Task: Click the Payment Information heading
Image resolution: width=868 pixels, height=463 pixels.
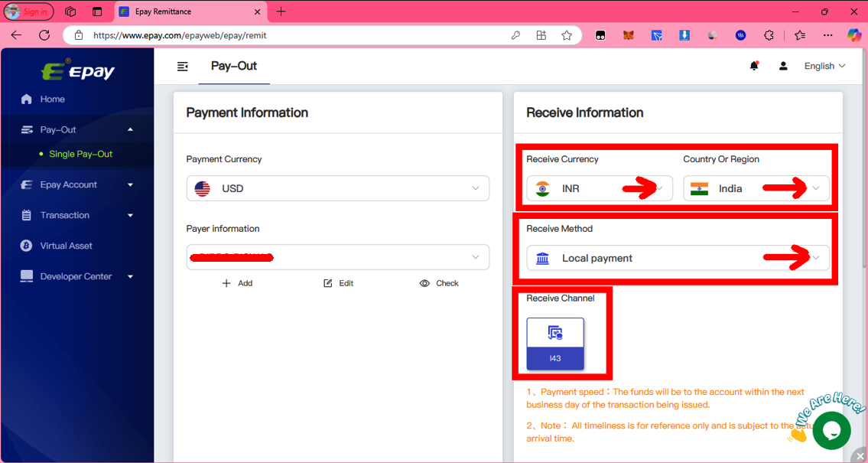Action: (247, 112)
